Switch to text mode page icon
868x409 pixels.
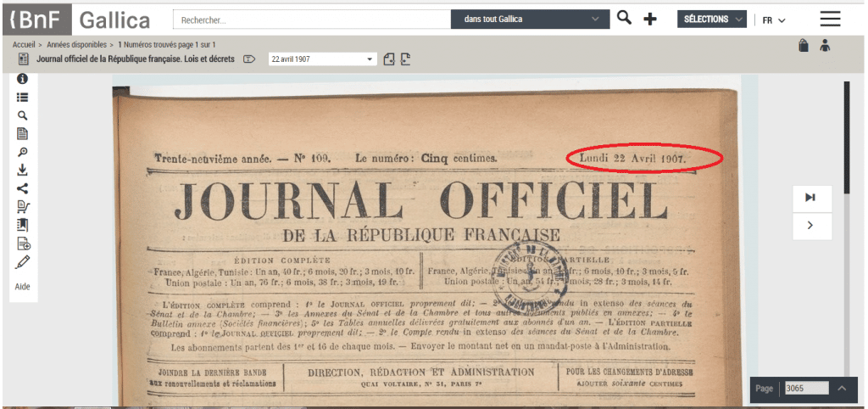click(23, 133)
